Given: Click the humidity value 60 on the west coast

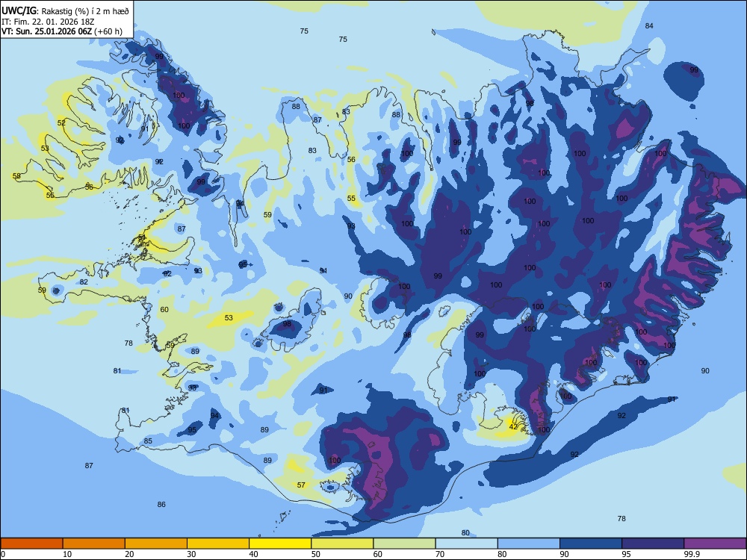Looking at the screenshot, I should click(164, 310).
